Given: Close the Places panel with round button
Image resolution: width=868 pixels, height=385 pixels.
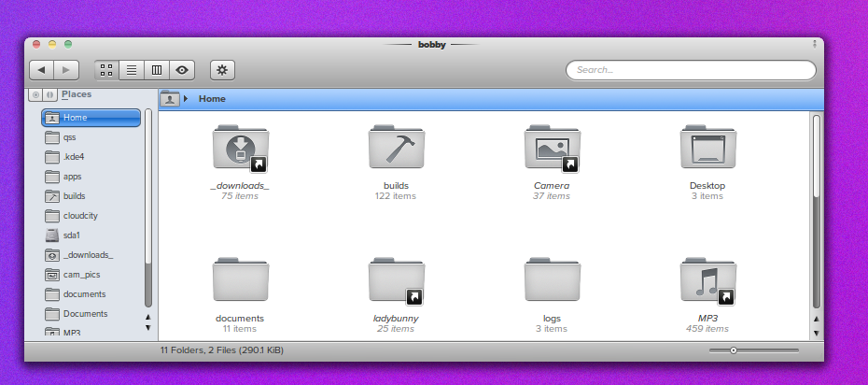Looking at the screenshot, I should click(36, 94).
